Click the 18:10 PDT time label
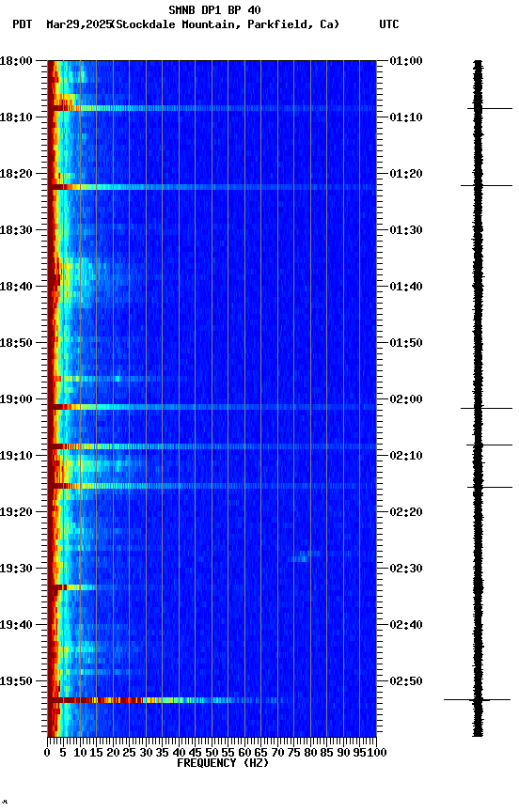 tap(16, 117)
